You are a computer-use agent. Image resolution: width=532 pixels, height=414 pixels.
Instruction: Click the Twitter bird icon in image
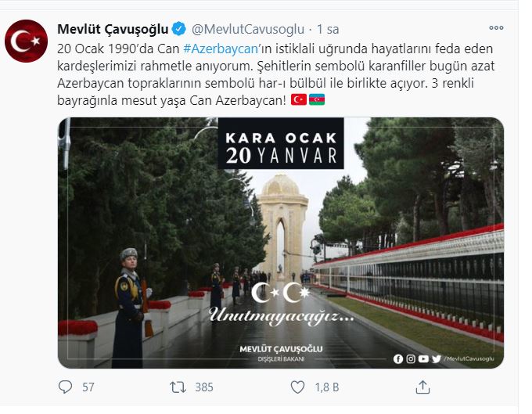[x=437, y=358]
